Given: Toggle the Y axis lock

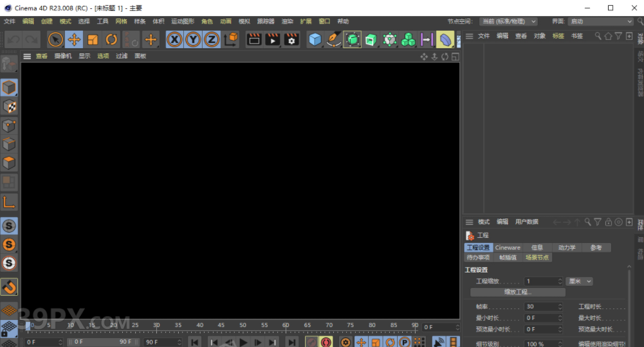Looking at the screenshot, I should 193,40.
